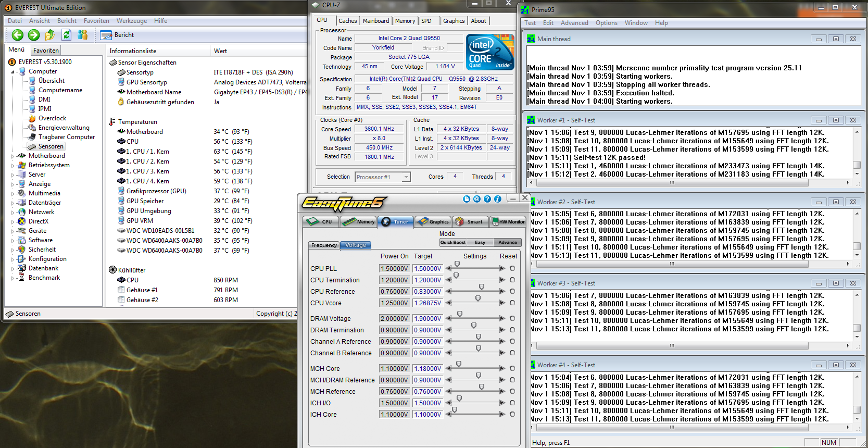The height and width of the screenshot is (448, 868).
Task: Select Quick Boost mode in EasyTune6
Action: click(453, 242)
